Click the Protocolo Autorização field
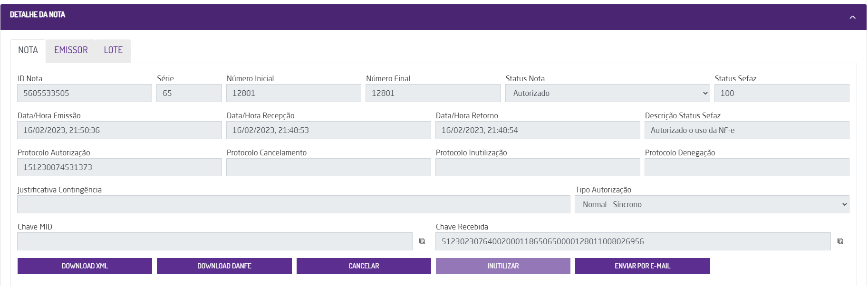Viewport: 868px width, 286px height. click(x=119, y=167)
